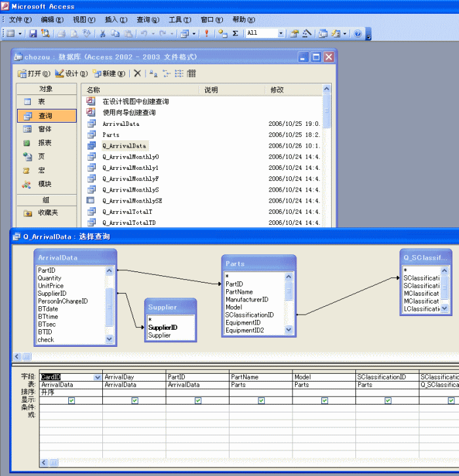Click the Redo arrow icon

coord(163,33)
